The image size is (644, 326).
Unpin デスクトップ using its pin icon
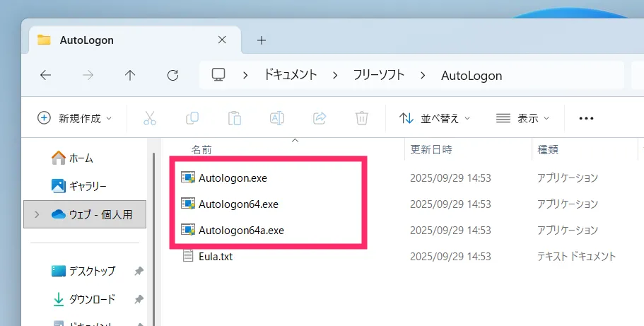click(x=139, y=272)
